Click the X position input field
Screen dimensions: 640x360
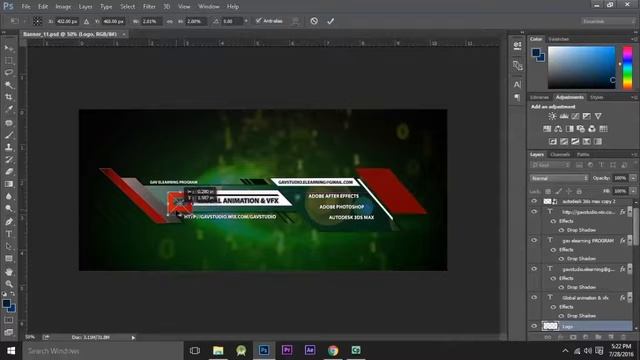click(67, 21)
